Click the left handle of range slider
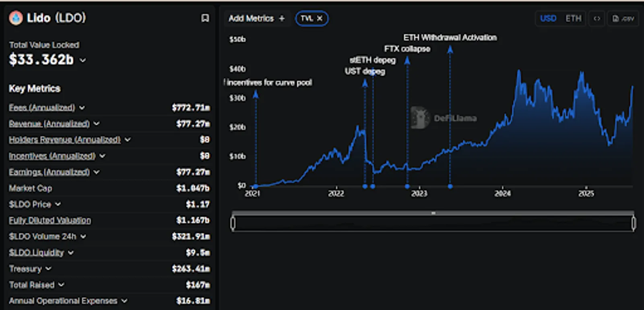The image size is (644, 310). coord(233,223)
